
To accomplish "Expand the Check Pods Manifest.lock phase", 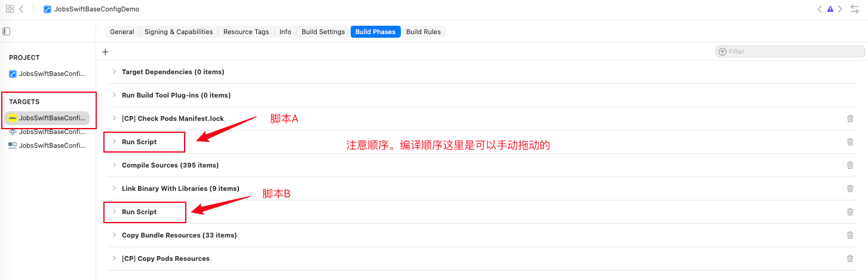I will pos(114,118).
